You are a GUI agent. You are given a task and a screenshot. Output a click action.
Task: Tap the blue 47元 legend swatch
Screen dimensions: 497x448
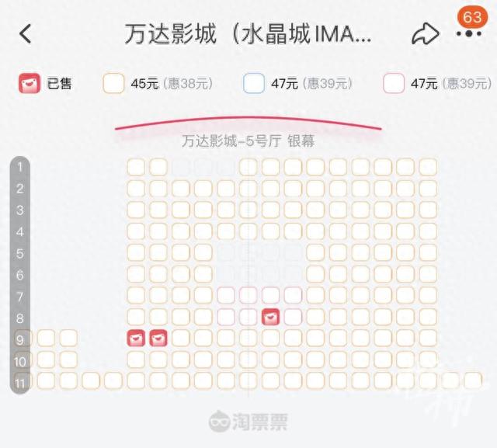[254, 83]
